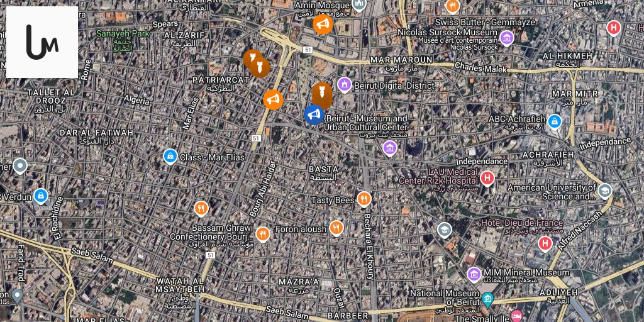The height and width of the screenshot is (322, 644).
Task: Click the brown bomb markers above Patriarcat
Action: tap(257, 64)
